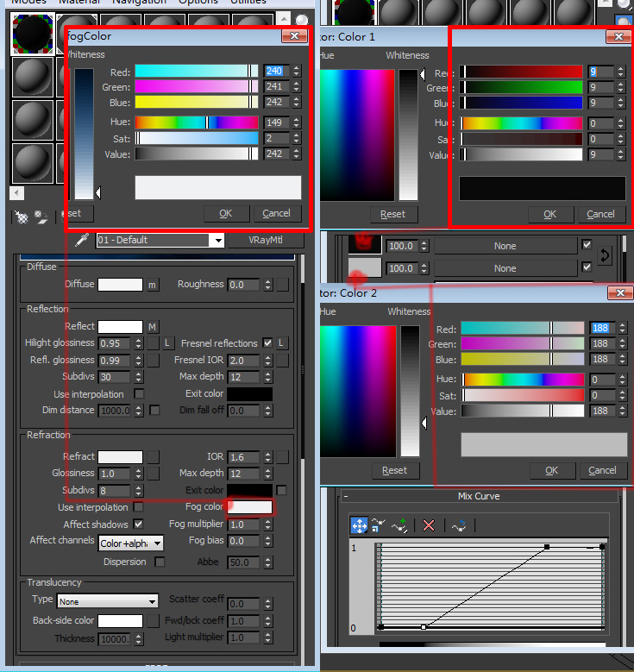Screen dimensions: 634x672
Task: Click the Reset Curves icon
Action: click(x=459, y=525)
